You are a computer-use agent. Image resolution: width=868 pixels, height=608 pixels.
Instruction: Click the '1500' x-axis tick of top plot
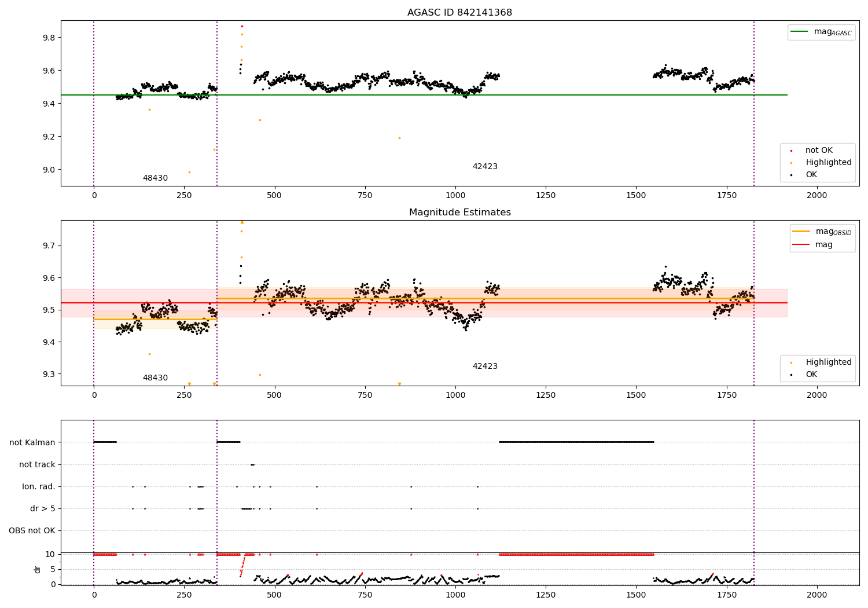(x=636, y=196)
